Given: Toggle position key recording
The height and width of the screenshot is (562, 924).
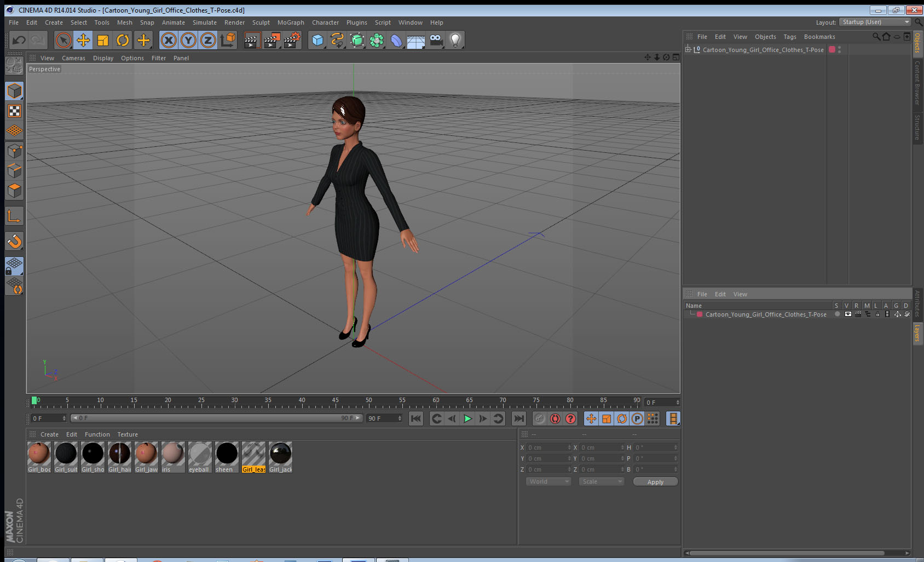Looking at the screenshot, I should tap(591, 418).
